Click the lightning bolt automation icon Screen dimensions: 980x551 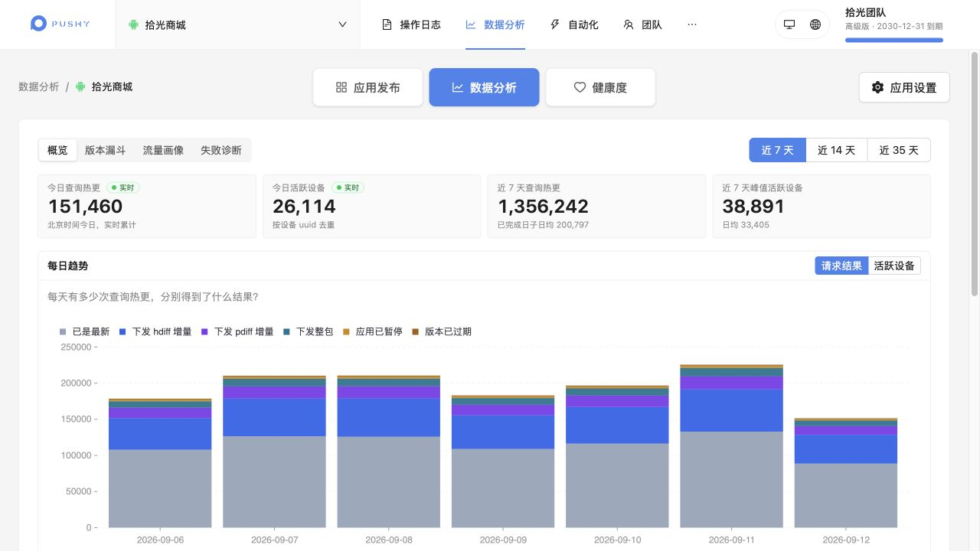coord(555,24)
